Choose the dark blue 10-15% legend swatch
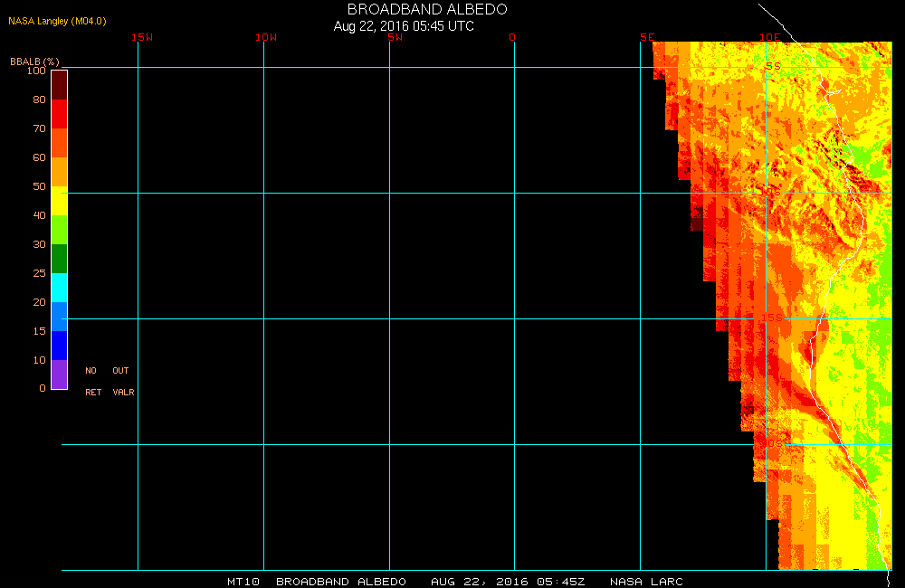 tap(59, 346)
